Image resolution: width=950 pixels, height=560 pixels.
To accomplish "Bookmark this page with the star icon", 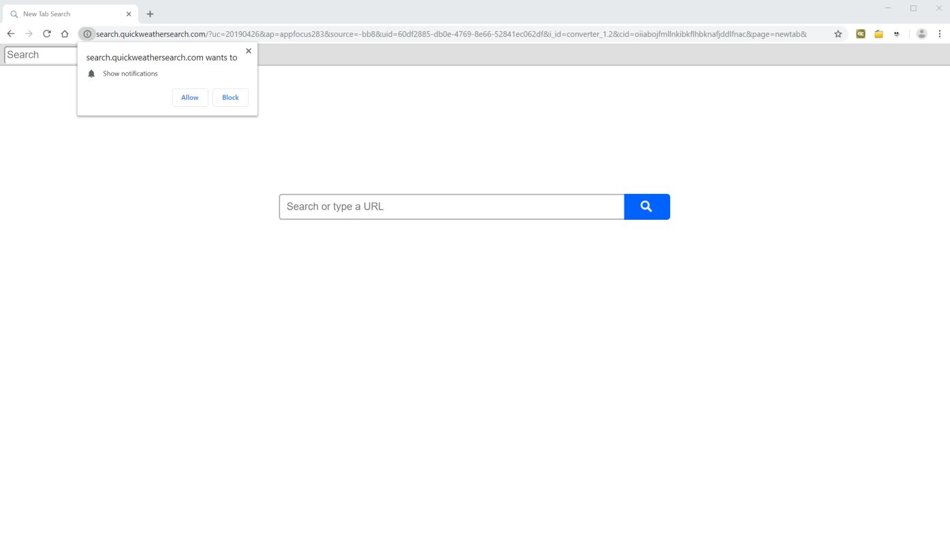I will tap(838, 33).
